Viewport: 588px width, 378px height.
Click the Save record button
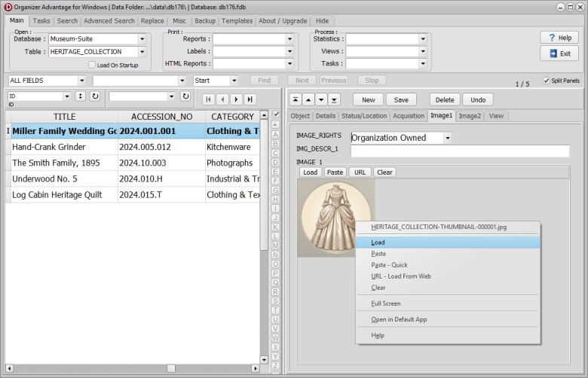tap(401, 99)
